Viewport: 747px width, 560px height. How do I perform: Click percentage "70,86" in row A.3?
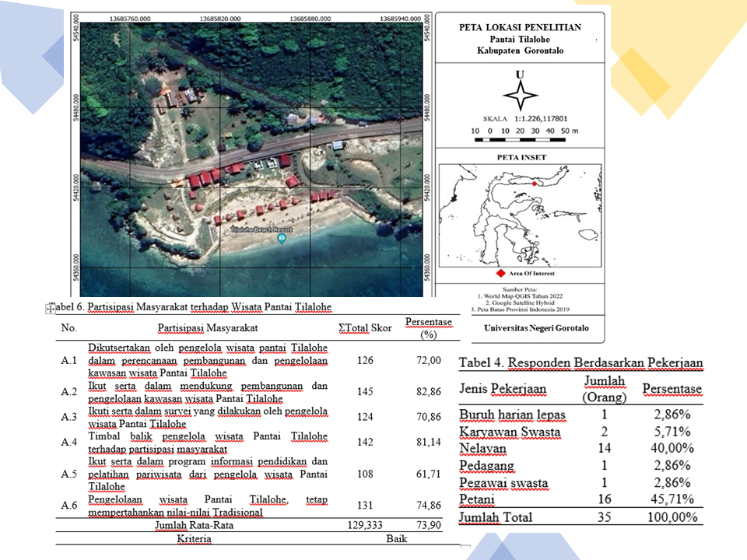pos(429,417)
